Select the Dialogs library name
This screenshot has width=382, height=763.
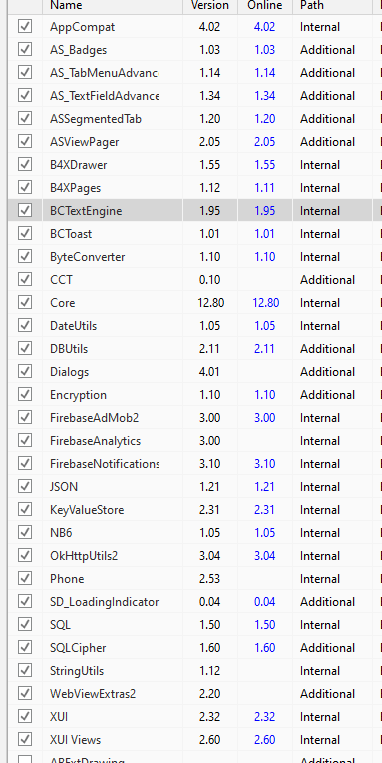coord(70,372)
